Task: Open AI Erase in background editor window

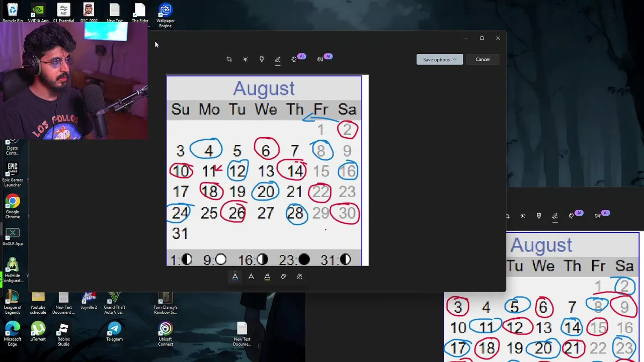Action: [x=572, y=216]
